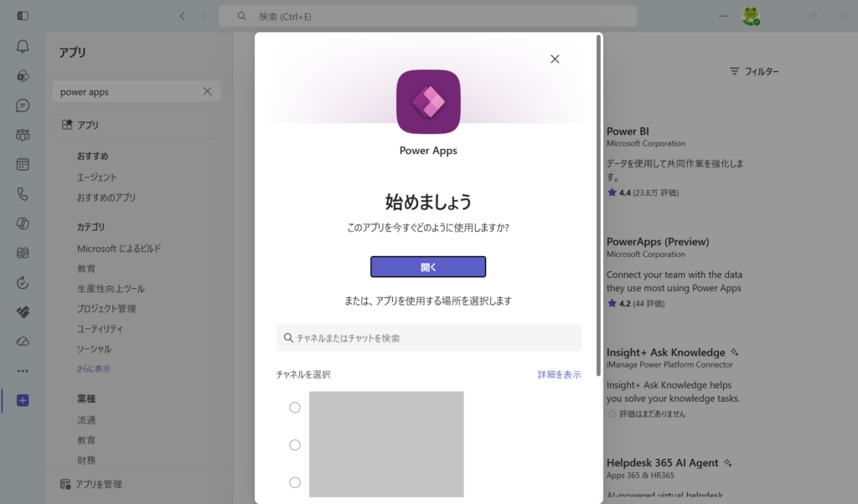
Task: Select the first channel radio button
Action: click(x=295, y=407)
